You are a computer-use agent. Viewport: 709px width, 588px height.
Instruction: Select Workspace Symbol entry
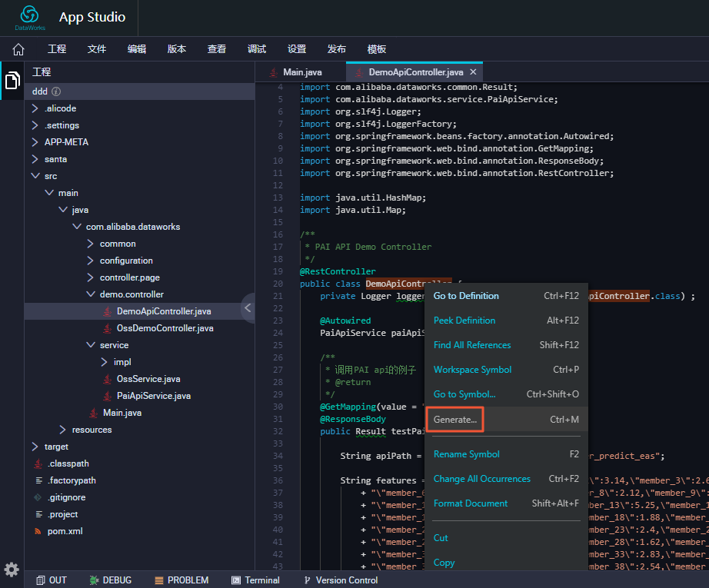click(x=506, y=370)
